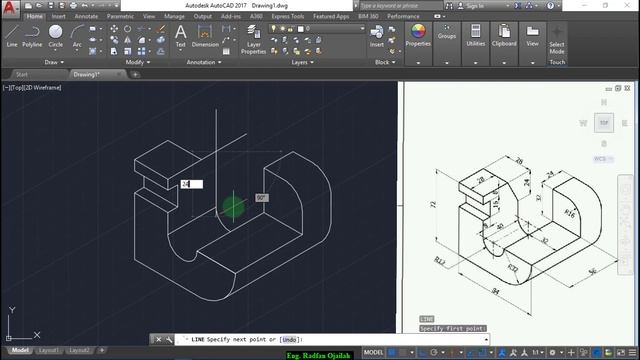Open the quick access toolbar customize dropdown

pos(116,6)
